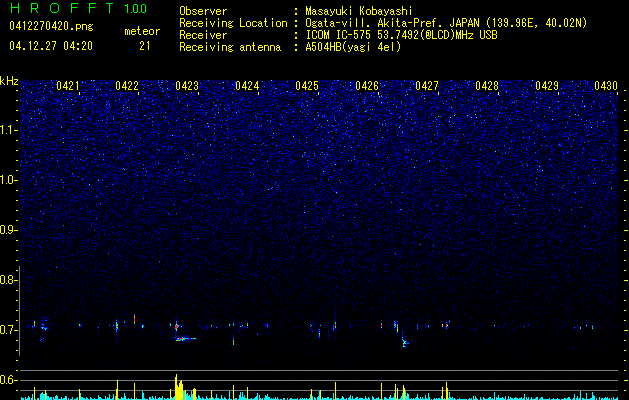Click the 0.9 kHz axis label
This screenshot has width=629, height=400.
pos(9,230)
